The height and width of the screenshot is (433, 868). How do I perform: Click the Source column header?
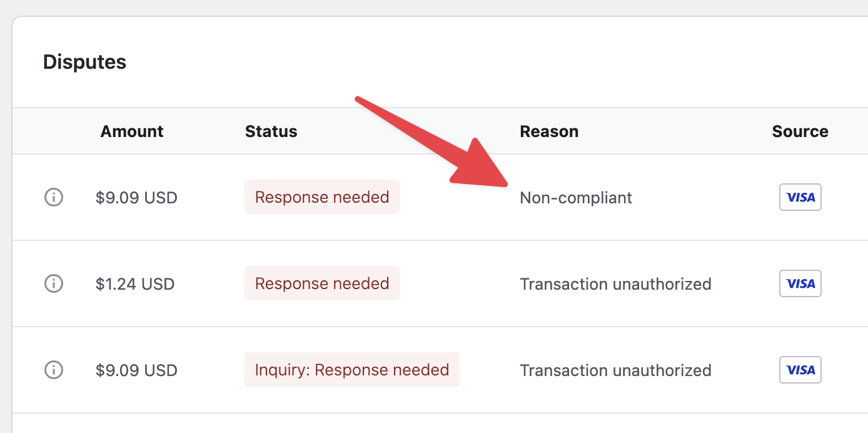pos(800,131)
